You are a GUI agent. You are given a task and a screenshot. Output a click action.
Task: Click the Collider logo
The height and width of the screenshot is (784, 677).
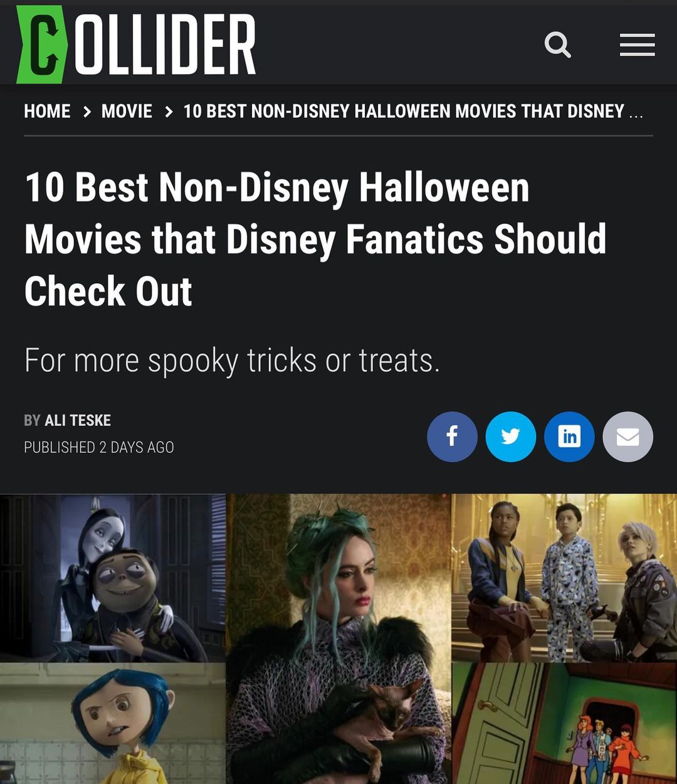(137, 44)
